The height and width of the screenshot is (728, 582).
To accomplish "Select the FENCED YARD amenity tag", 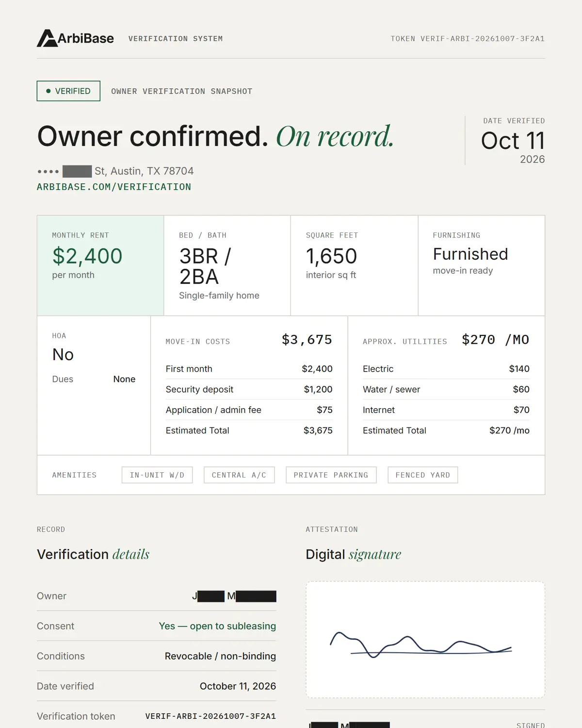I will click(x=423, y=475).
